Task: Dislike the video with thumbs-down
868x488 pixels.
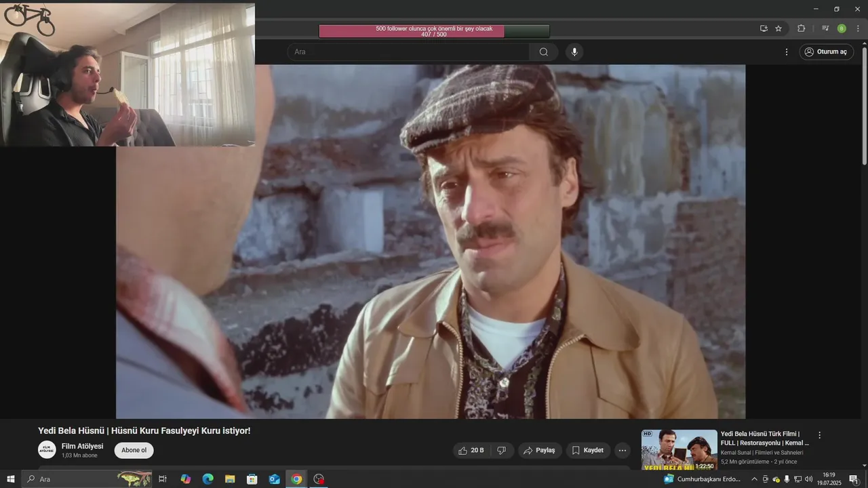Action: (x=502, y=451)
